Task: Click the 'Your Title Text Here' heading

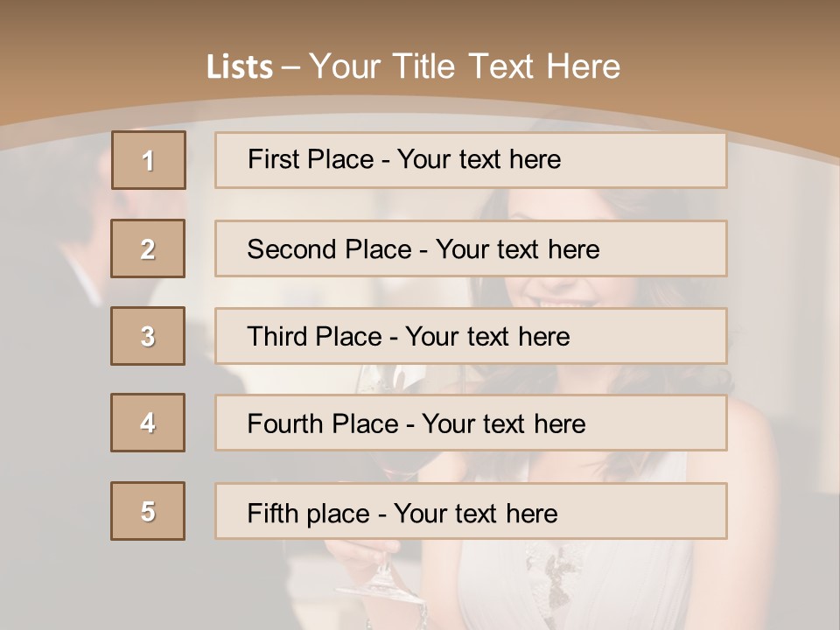Action: (464, 66)
